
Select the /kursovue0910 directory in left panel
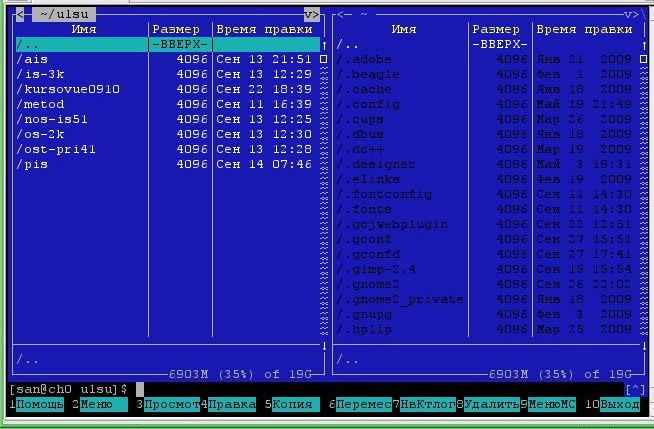click(68, 89)
